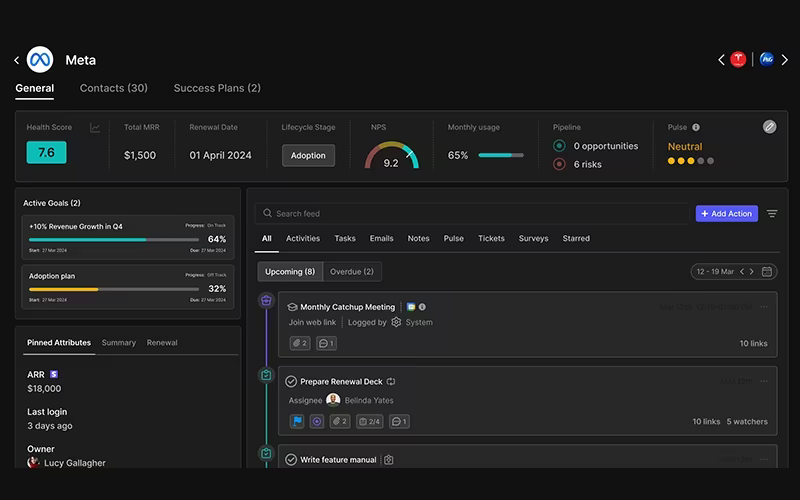Click the green opportunities indicator icon
Viewport: 800px width, 500px height.
pos(559,146)
